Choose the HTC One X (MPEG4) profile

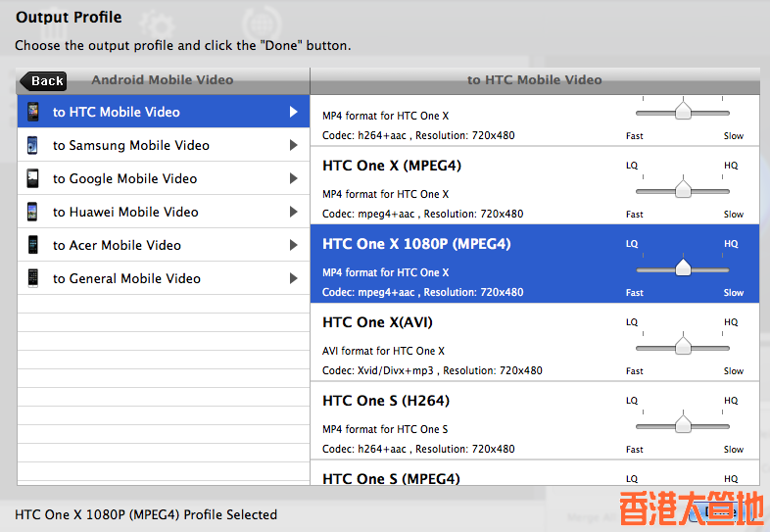pyautogui.click(x=535, y=186)
